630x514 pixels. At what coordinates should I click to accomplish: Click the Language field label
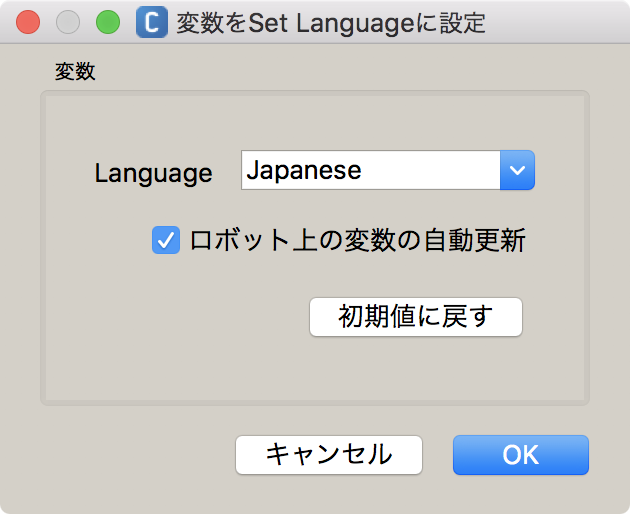click(153, 173)
